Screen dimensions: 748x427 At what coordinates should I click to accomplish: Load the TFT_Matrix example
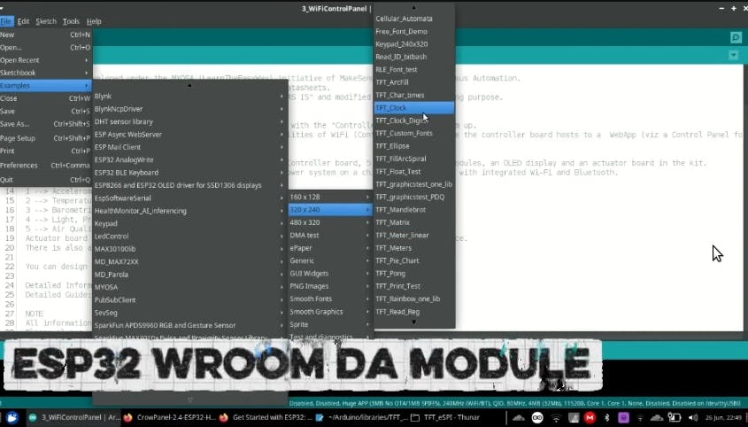[414, 223]
